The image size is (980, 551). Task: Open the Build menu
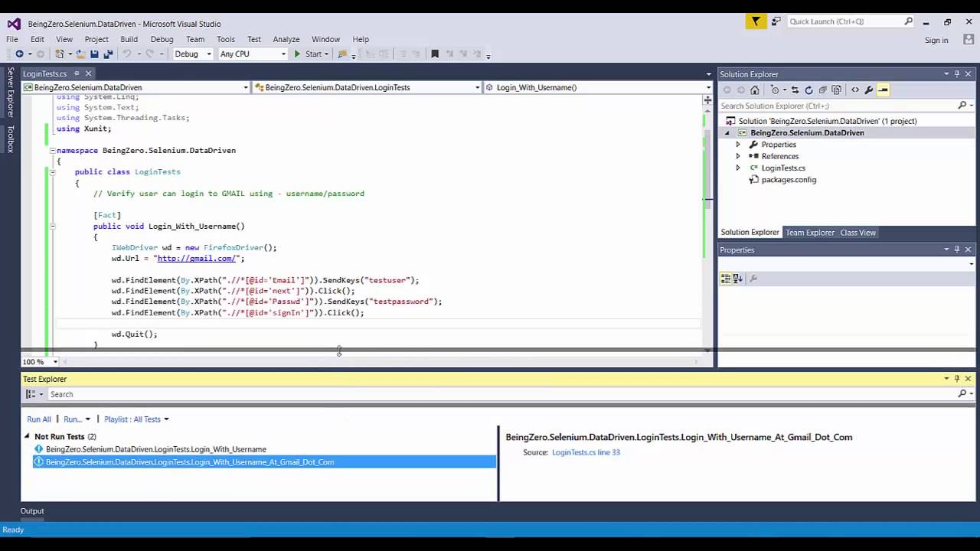[129, 39]
